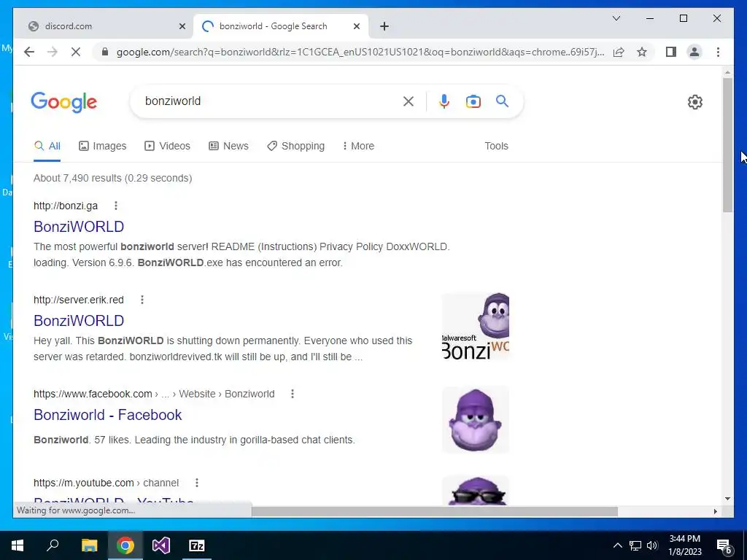Click Chrome icon in the taskbar
The height and width of the screenshot is (560, 747).
125,545
